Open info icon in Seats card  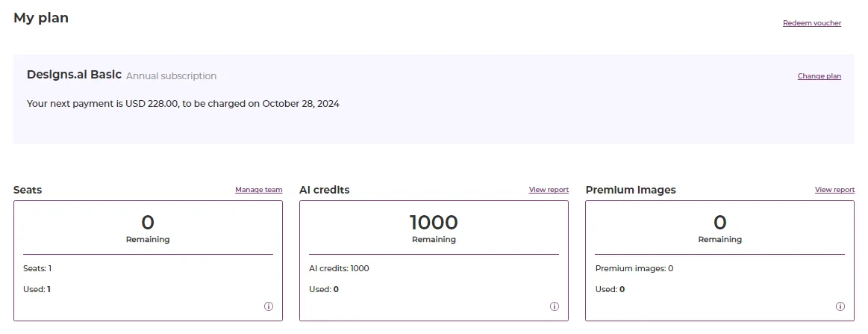pyautogui.click(x=269, y=306)
